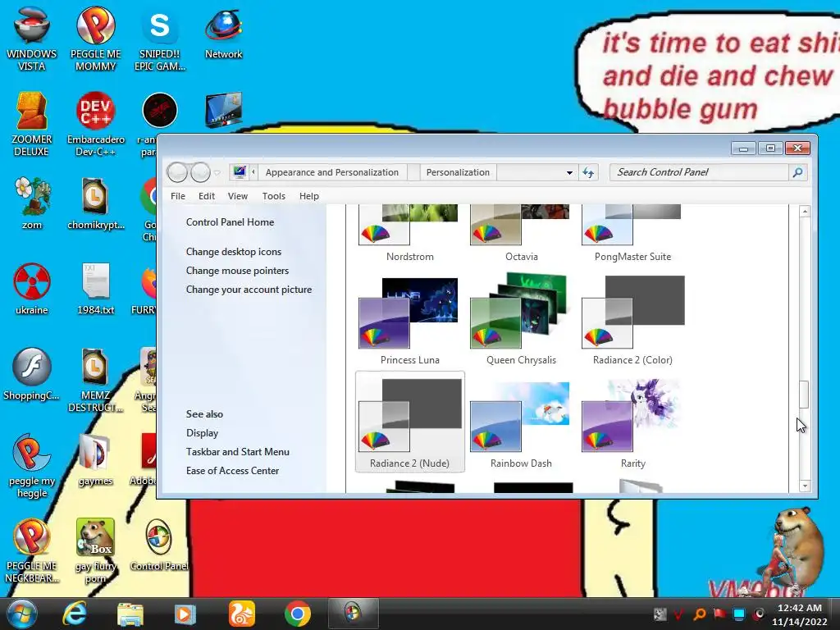Open recent pages dropdown arrow
Viewport: 840px width, 630px height.
coord(217,172)
